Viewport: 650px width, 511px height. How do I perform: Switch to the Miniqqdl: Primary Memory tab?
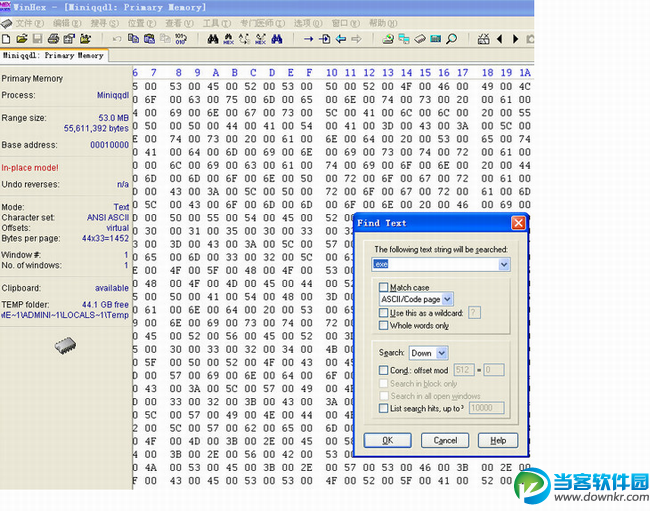pyautogui.click(x=53, y=56)
